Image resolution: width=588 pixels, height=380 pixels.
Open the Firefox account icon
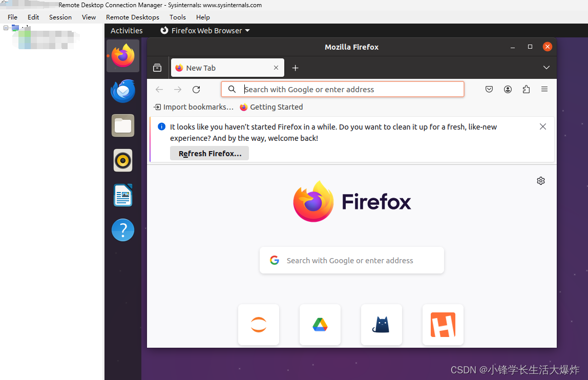point(508,89)
